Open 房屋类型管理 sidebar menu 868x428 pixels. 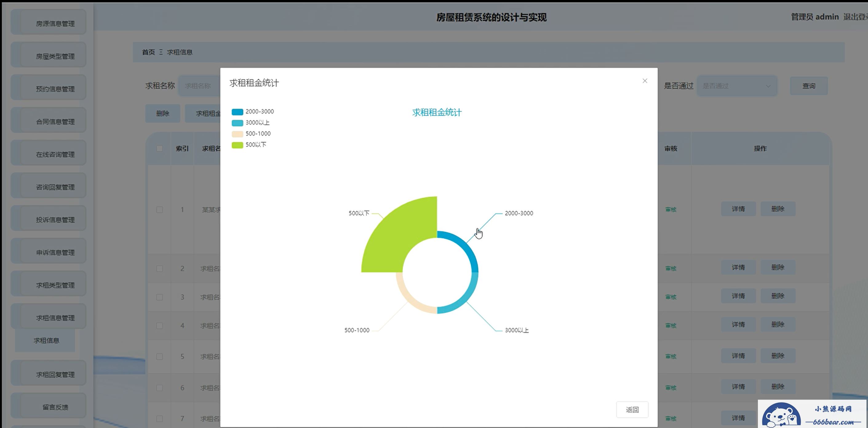tap(49, 55)
